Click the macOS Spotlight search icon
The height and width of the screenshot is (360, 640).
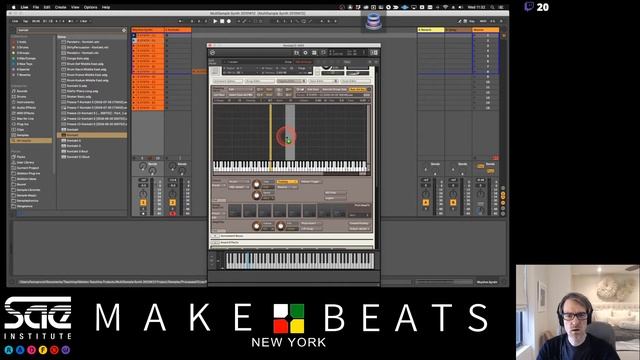(x=493, y=7)
